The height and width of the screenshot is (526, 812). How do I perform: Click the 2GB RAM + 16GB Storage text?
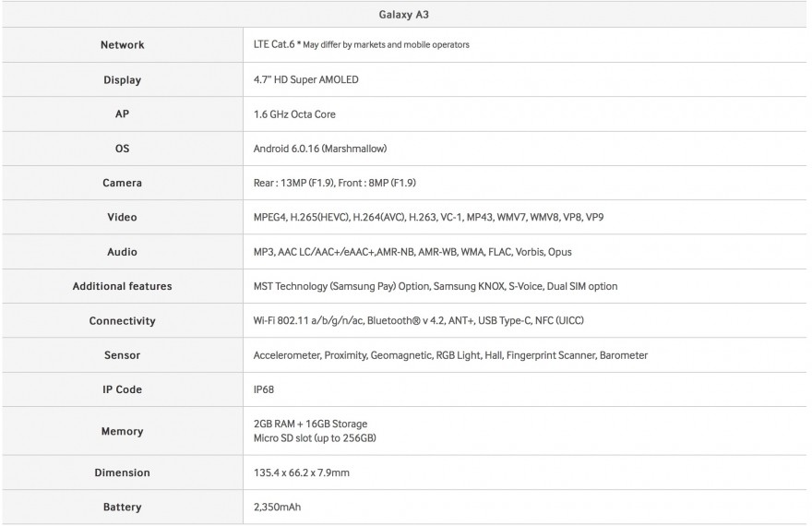coord(310,424)
